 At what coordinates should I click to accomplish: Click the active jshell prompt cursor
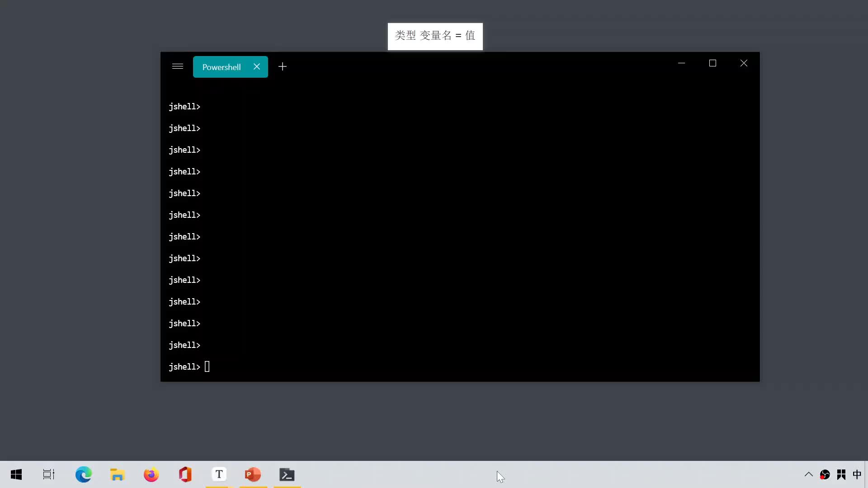point(207,366)
